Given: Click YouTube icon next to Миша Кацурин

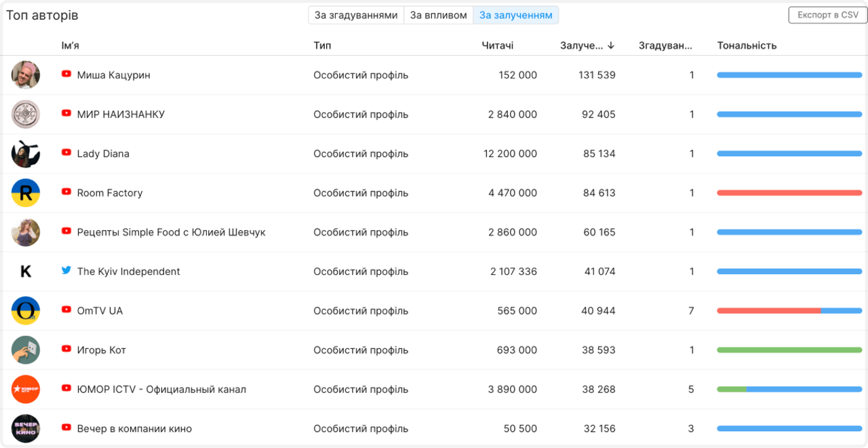Looking at the screenshot, I should tap(66, 74).
